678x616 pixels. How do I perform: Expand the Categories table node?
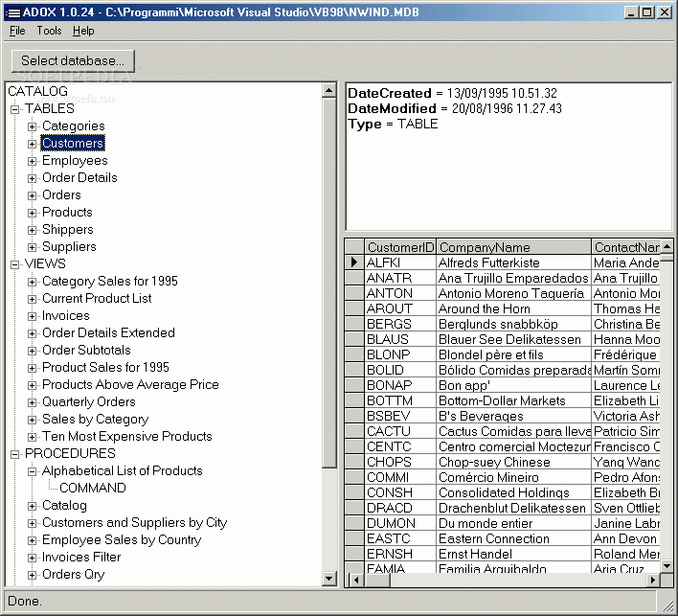point(32,126)
